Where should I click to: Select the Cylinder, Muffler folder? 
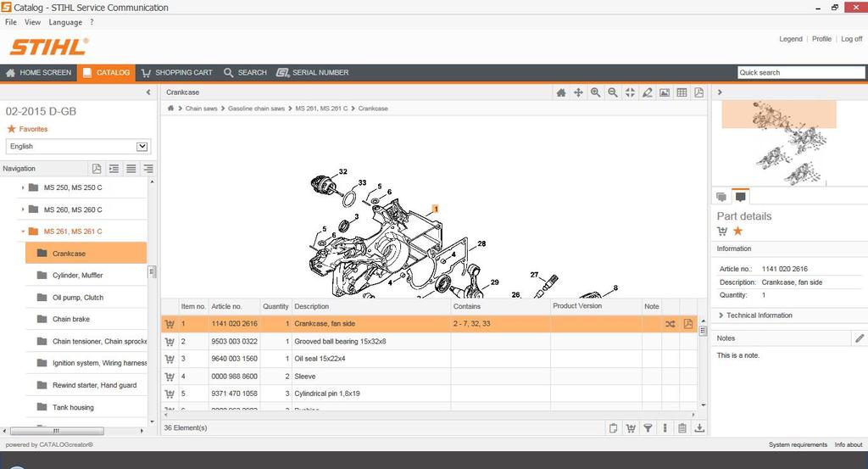pos(86,275)
